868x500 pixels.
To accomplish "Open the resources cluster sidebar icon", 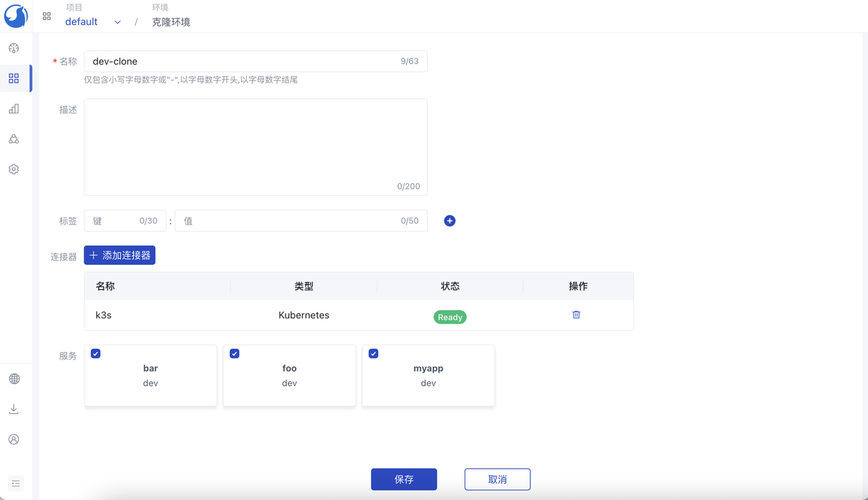I will (14, 139).
